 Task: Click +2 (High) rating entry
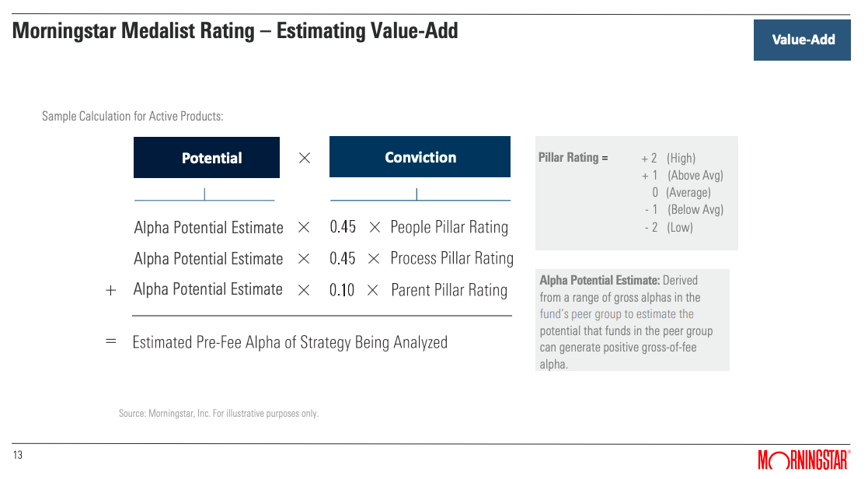pyautogui.click(x=668, y=159)
